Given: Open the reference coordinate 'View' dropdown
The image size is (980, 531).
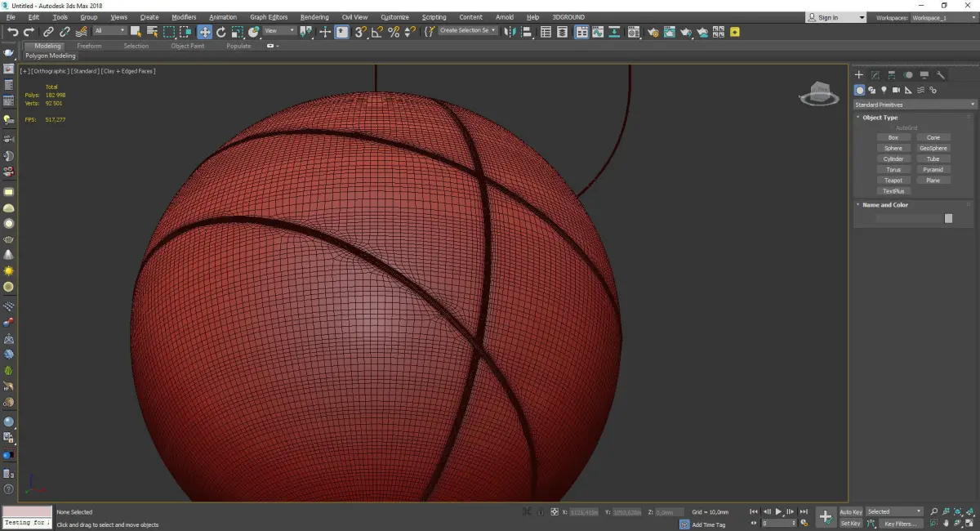Looking at the screenshot, I should pyautogui.click(x=279, y=31).
